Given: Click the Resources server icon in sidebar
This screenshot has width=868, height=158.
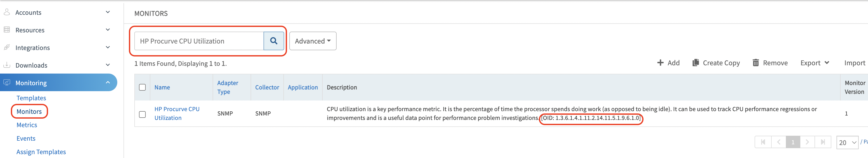Looking at the screenshot, I should tap(7, 30).
